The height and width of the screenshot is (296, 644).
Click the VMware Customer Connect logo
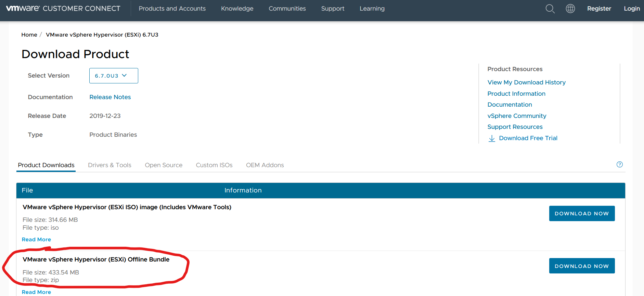click(x=63, y=9)
